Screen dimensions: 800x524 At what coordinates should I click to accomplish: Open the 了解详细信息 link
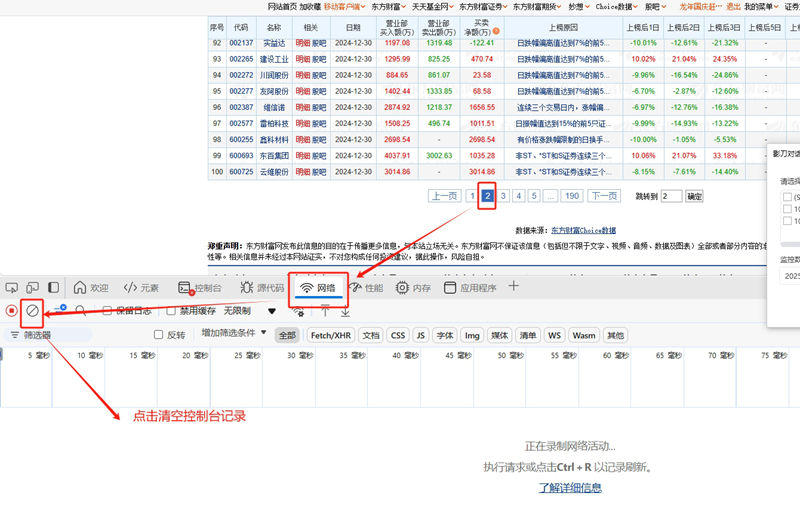coord(570,488)
